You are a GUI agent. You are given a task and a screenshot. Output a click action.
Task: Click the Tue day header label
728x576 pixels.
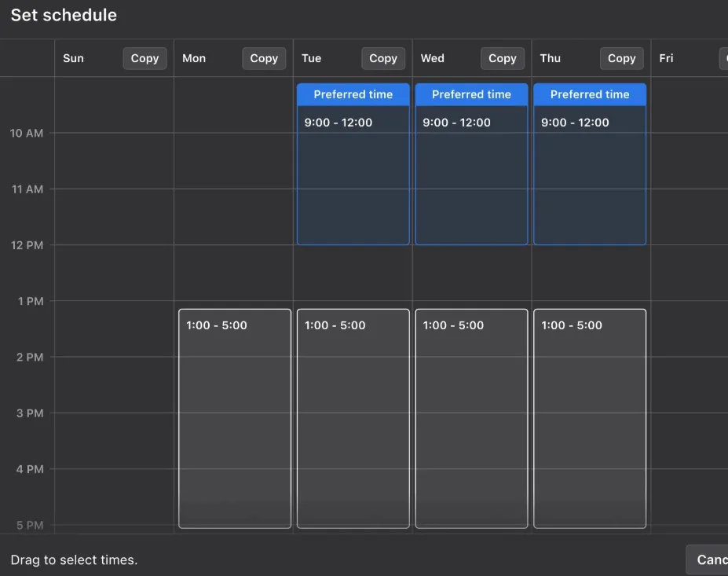(x=312, y=58)
